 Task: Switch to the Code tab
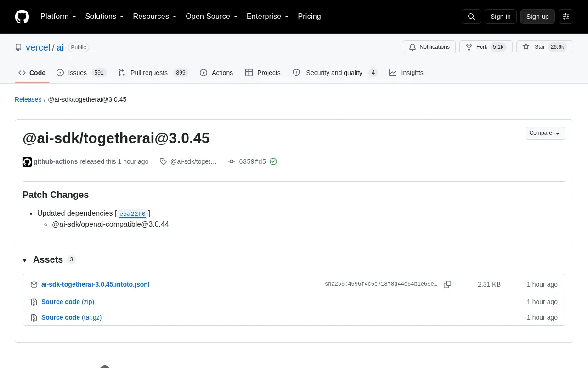[x=32, y=73]
